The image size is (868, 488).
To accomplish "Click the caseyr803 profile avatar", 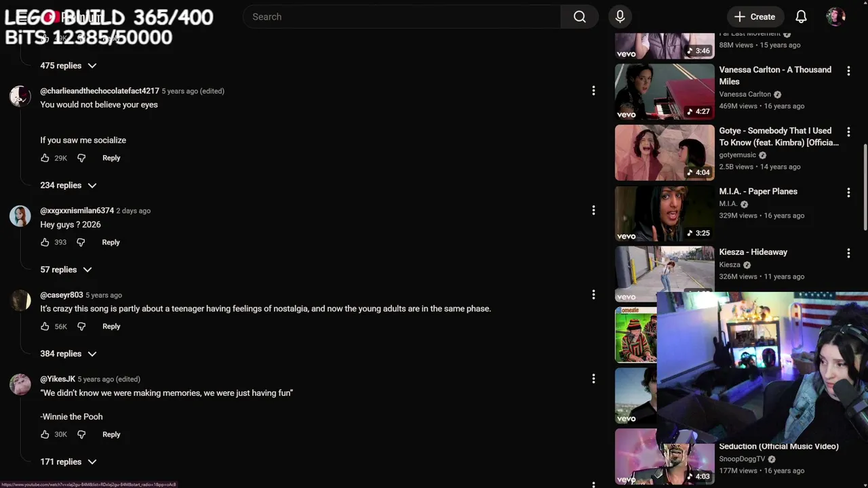I will [x=20, y=300].
